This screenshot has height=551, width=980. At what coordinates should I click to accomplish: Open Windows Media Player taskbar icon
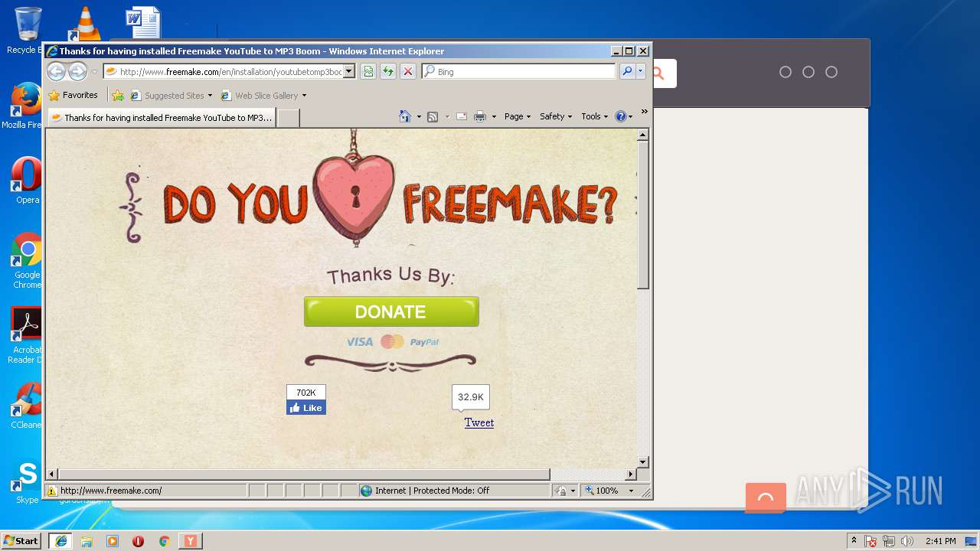113,541
